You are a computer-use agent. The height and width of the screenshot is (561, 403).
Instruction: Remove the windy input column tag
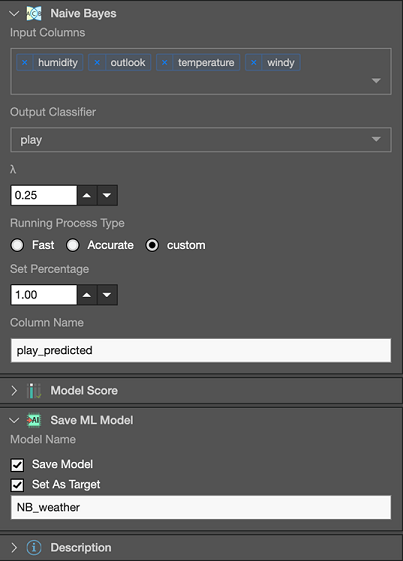point(254,63)
